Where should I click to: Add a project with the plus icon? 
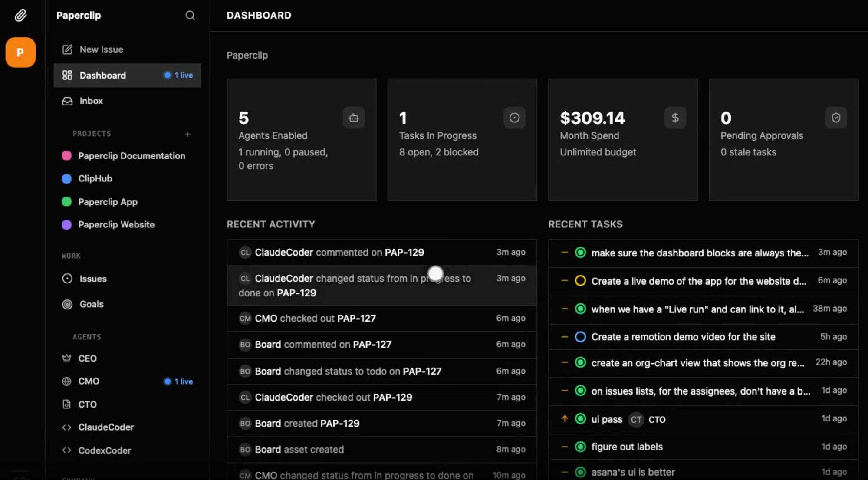click(187, 134)
